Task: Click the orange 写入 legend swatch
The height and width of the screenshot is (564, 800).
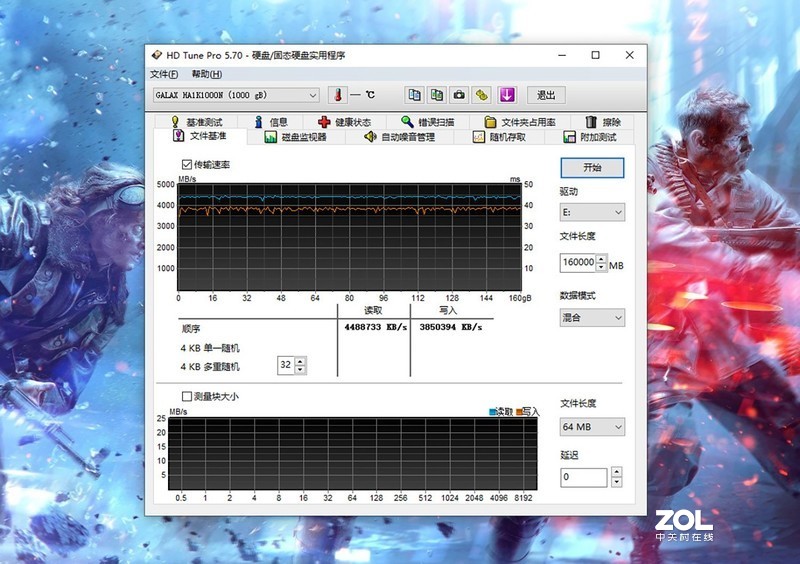Action: tap(519, 412)
